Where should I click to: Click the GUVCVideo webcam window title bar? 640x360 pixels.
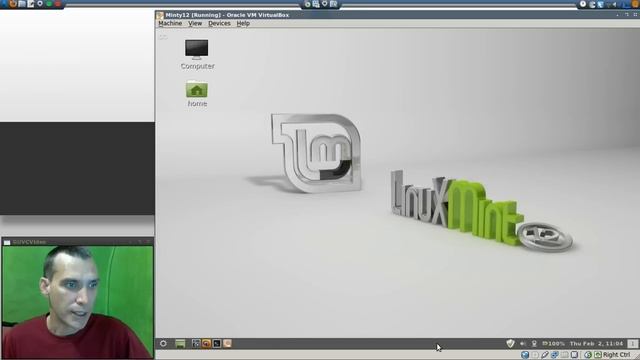click(78, 242)
